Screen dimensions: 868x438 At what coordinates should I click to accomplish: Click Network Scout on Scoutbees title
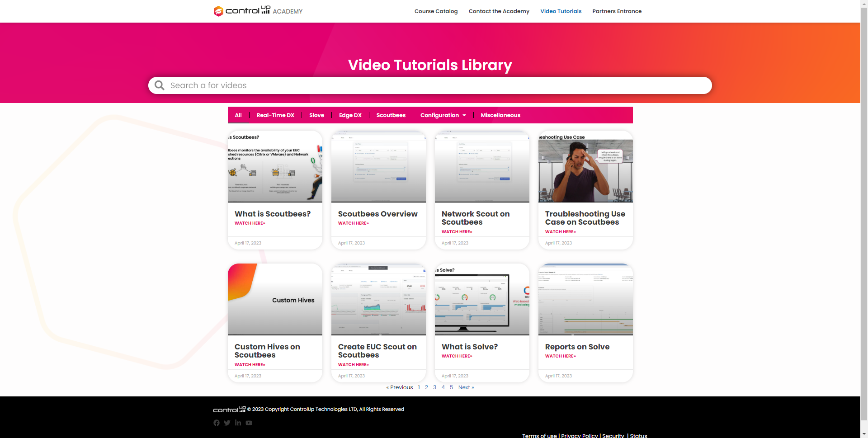pos(476,218)
